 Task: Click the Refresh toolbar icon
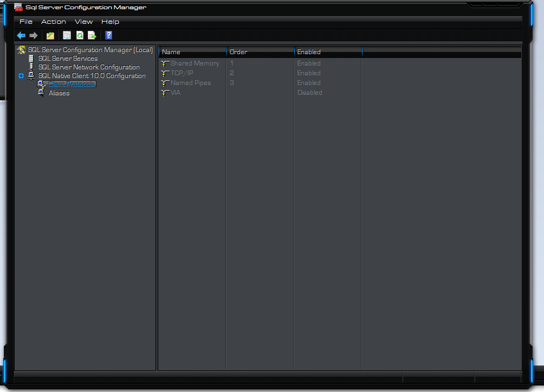point(80,36)
